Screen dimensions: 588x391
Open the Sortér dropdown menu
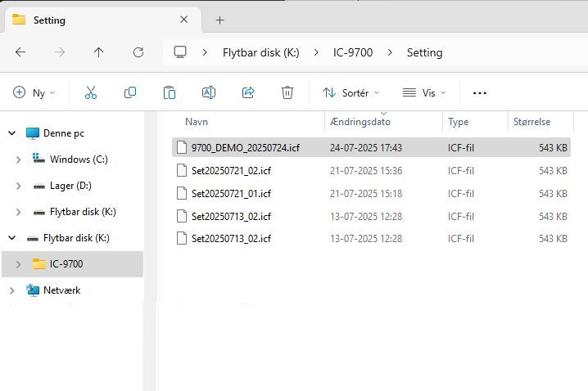[x=351, y=92]
